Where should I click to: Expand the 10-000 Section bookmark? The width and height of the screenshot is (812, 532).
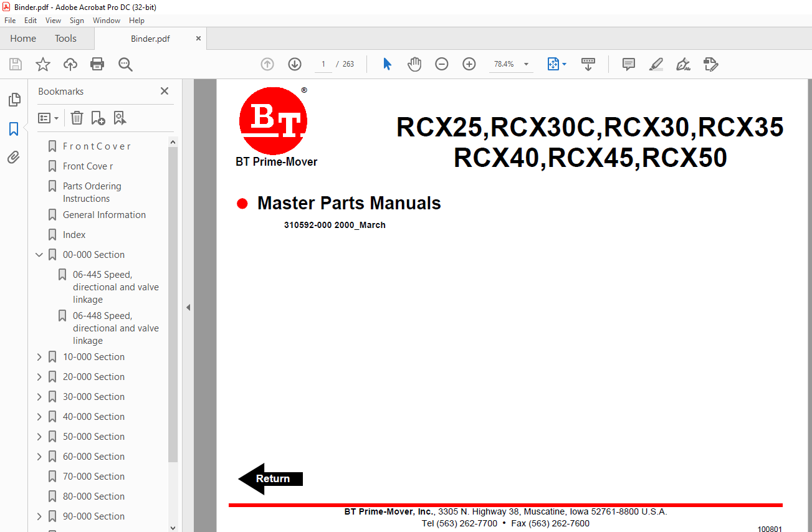click(39, 357)
